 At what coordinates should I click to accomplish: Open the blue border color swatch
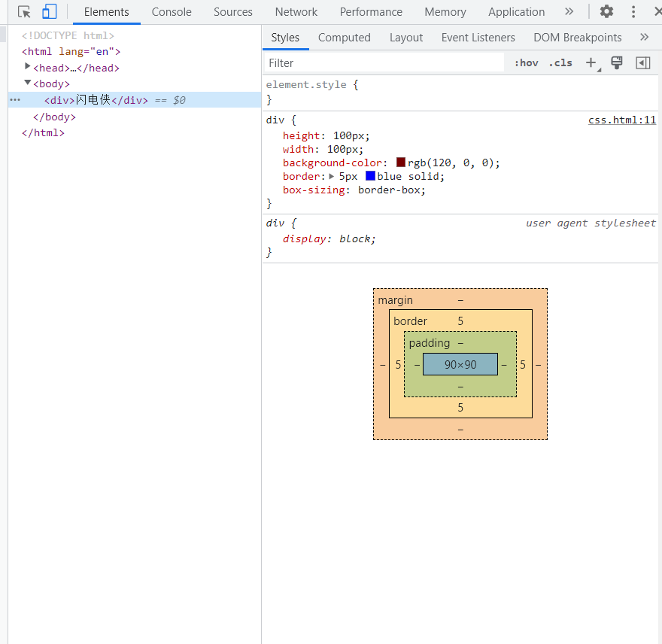point(370,176)
